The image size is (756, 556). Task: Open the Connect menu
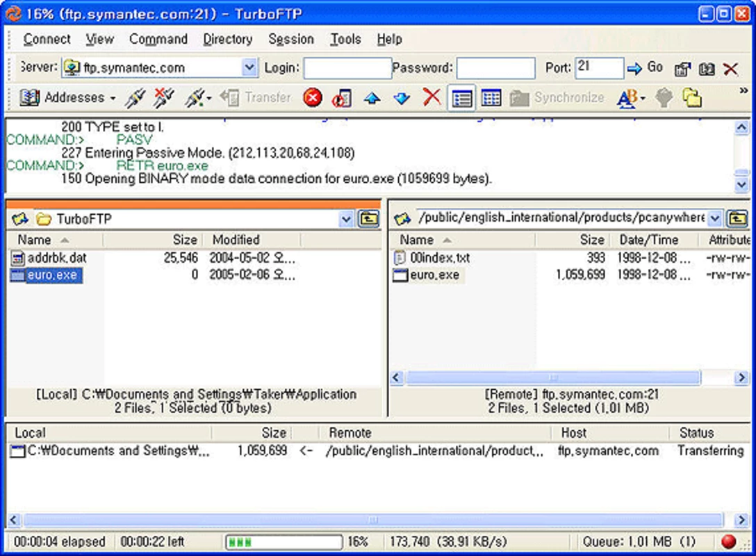tap(47, 39)
